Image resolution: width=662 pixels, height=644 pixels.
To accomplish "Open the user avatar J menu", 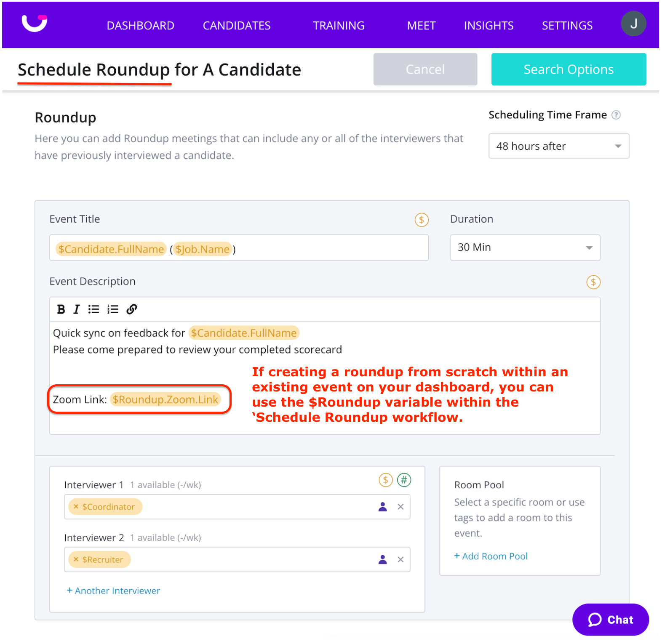I will (633, 24).
